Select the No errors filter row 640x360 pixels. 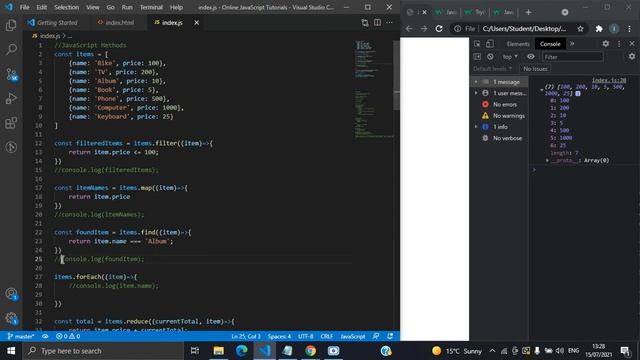(x=500, y=104)
